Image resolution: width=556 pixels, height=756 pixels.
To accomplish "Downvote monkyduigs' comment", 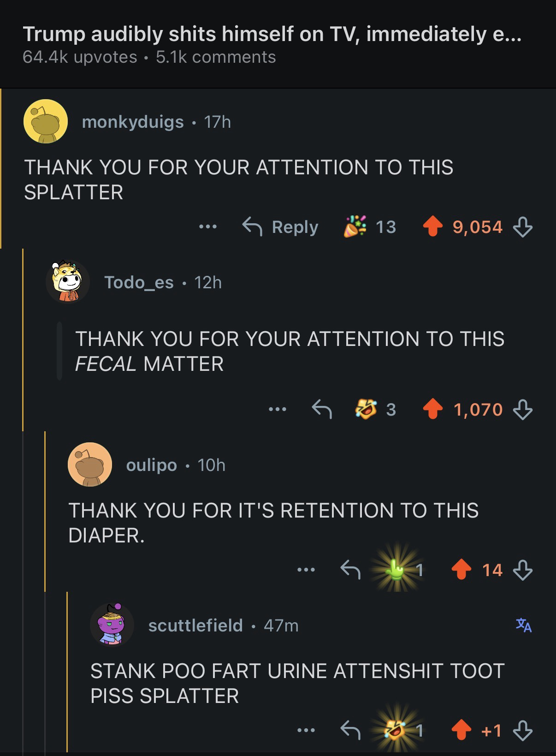I will (523, 227).
